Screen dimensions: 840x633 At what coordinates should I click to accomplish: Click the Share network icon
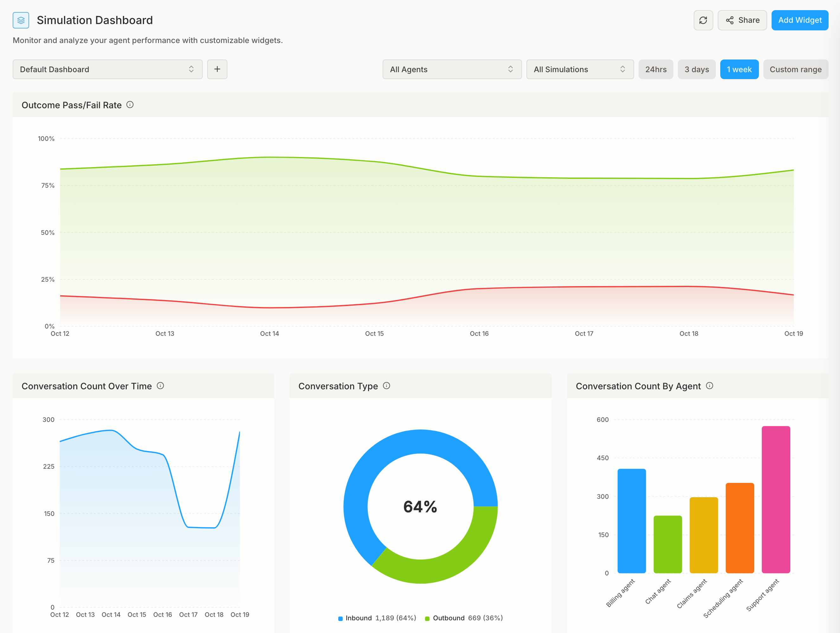point(729,20)
